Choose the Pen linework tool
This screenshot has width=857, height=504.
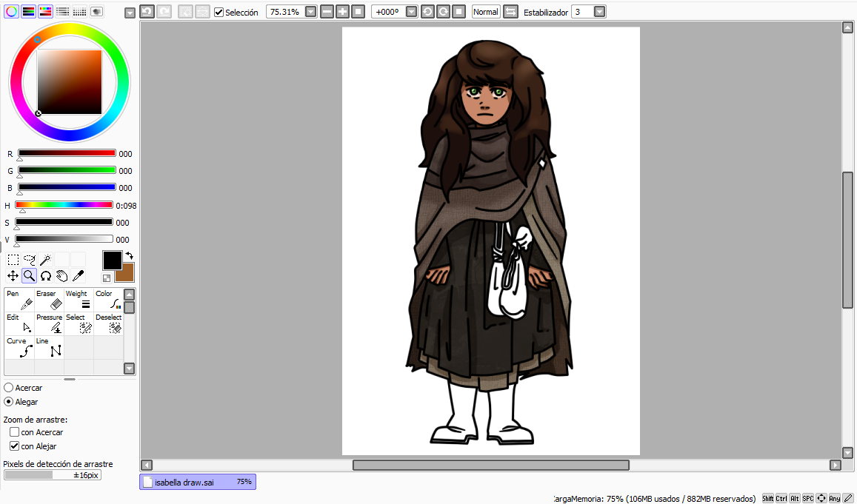pyautogui.click(x=20, y=300)
